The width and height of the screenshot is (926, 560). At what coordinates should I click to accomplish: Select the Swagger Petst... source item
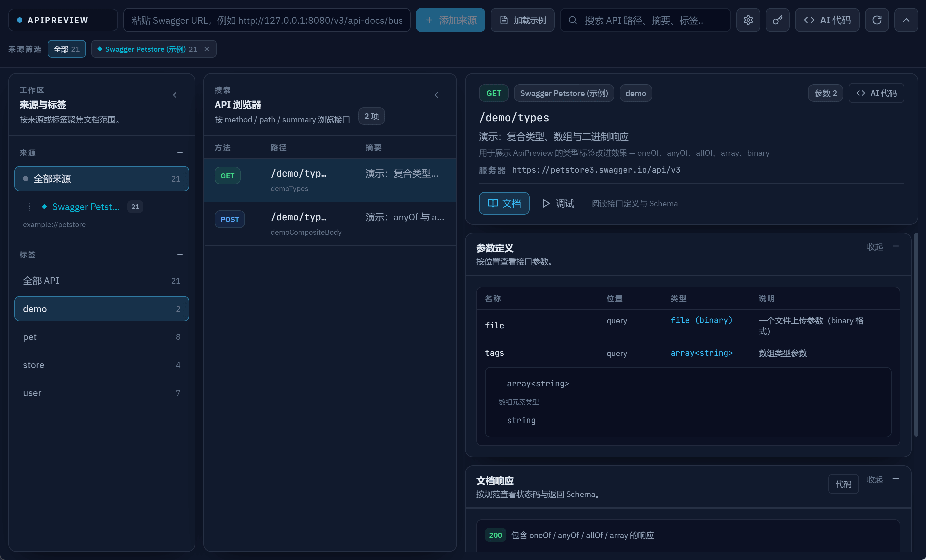coord(86,206)
